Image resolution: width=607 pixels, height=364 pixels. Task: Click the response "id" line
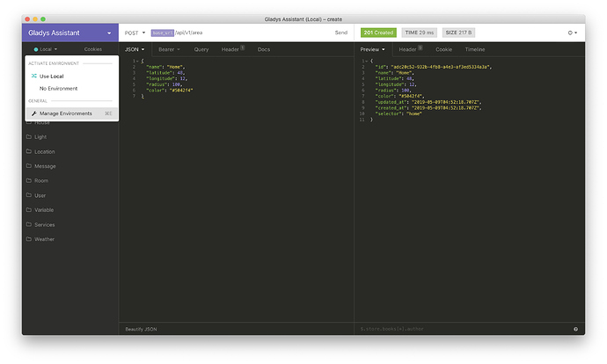pyautogui.click(x=433, y=67)
